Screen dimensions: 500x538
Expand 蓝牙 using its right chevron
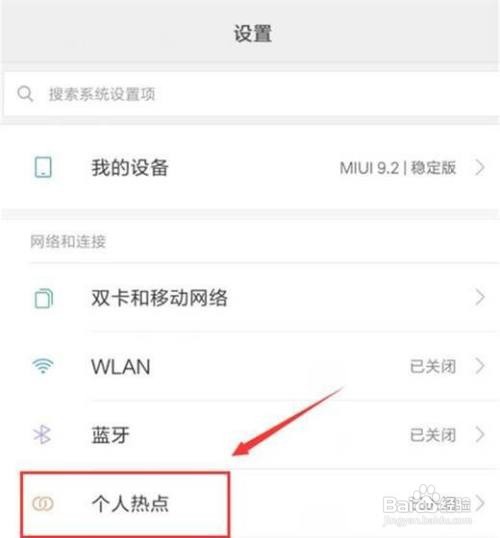480,434
